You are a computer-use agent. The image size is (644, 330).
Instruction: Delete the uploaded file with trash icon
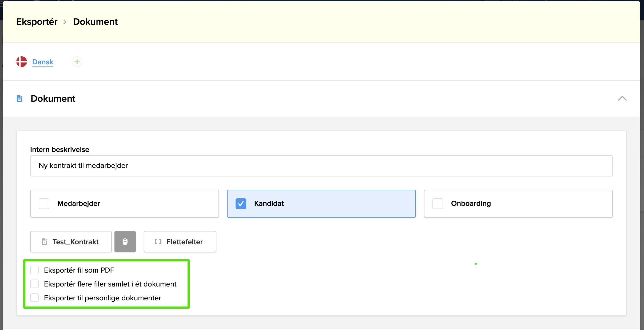coord(125,242)
